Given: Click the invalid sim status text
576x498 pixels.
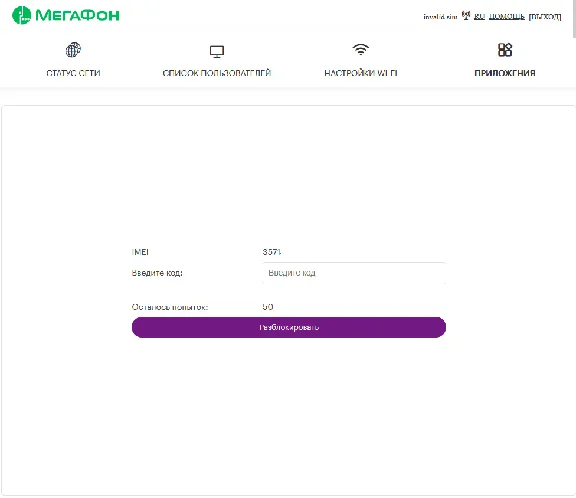Looking at the screenshot, I should (440, 17).
